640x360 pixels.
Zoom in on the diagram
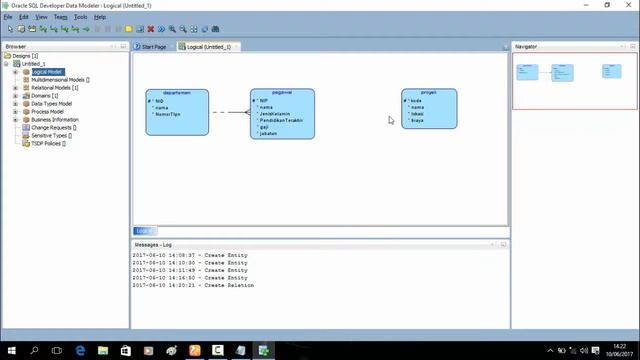click(172, 29)
